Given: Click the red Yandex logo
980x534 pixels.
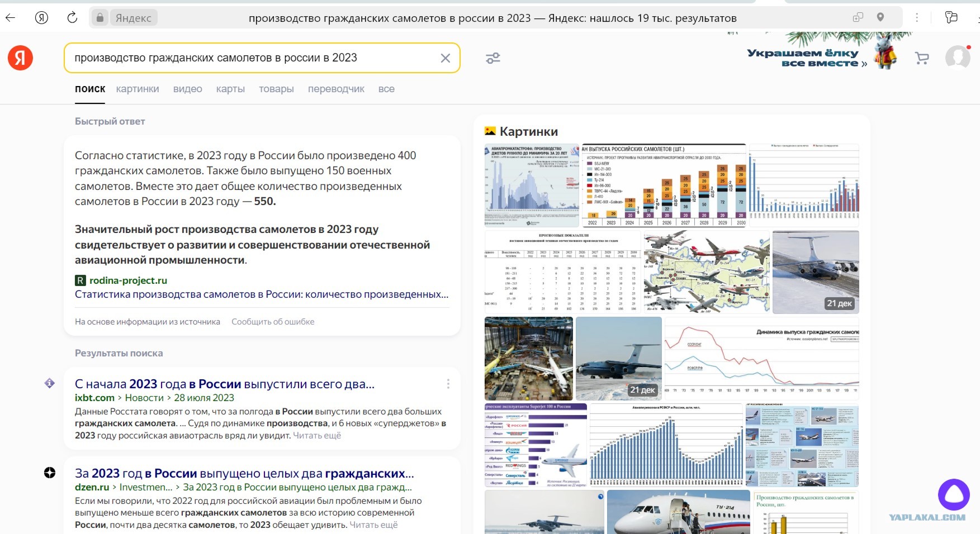Looking at the screenshot, I should click(21, 58).
